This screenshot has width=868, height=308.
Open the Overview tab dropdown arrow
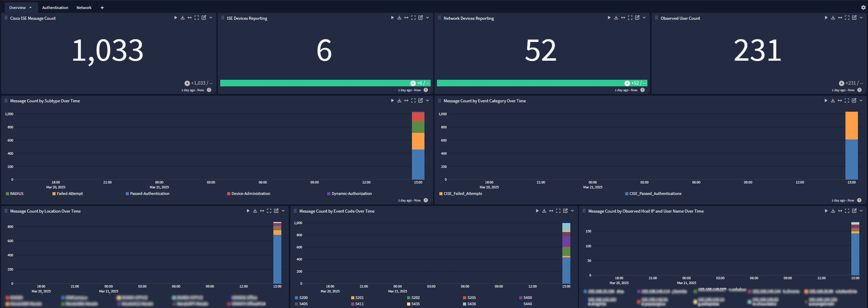coord(31,8)
